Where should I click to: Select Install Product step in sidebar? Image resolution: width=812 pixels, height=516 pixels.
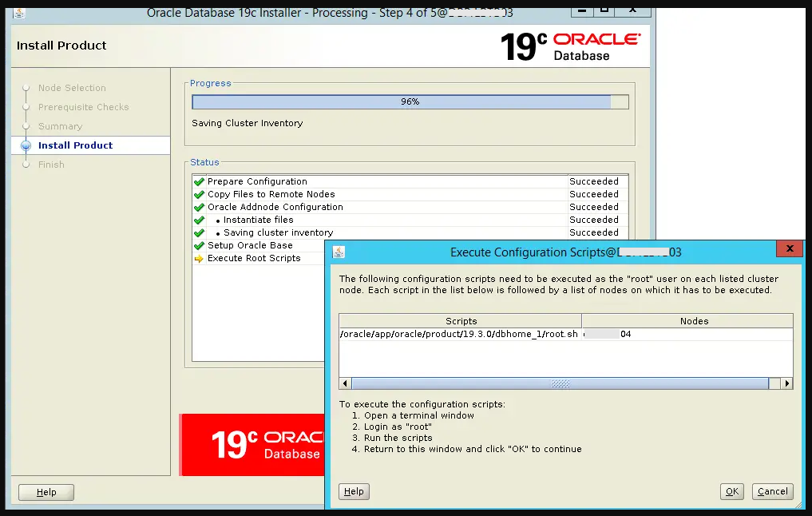(x=75, y=145)
